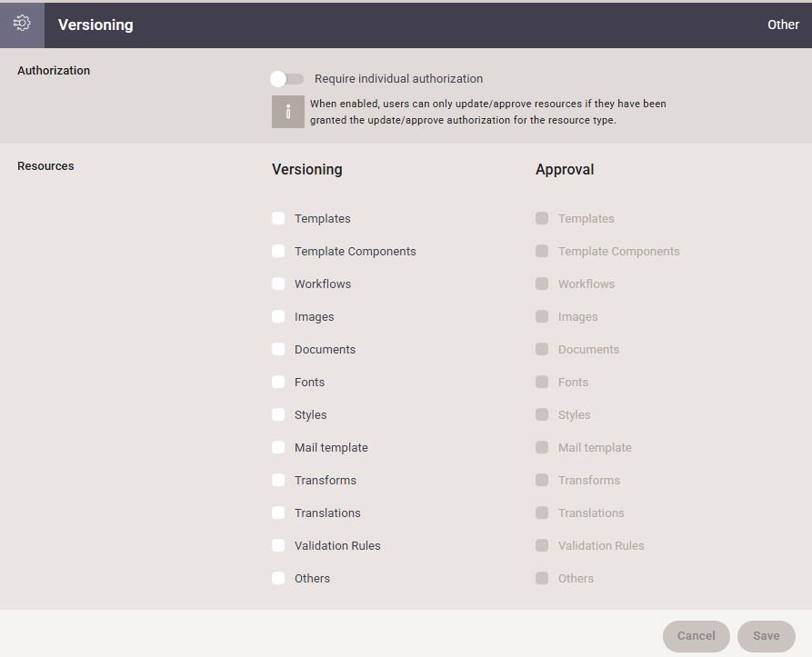Open the Other header item
The image size is (812, 657).
[x=783, y=25]
